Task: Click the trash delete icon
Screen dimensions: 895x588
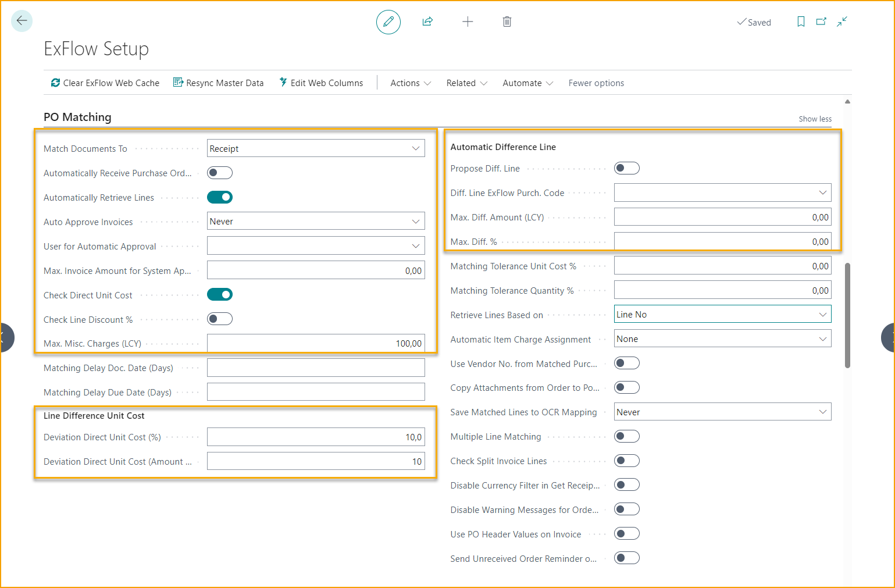Action: click(507, 22)
